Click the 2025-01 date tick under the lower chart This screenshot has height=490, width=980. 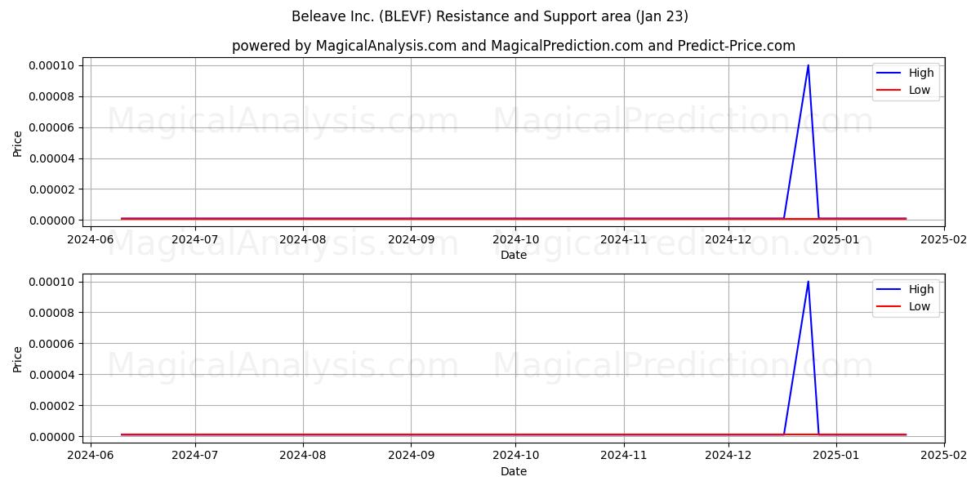(x=836, y=457)
